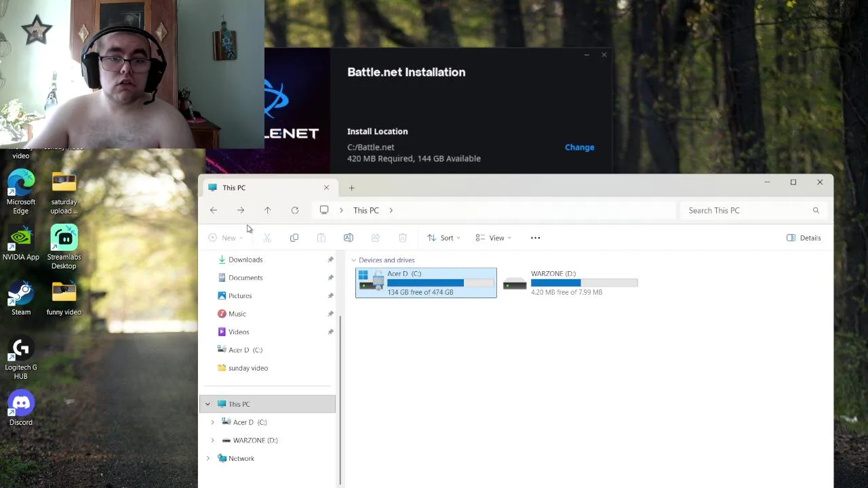Collapse the This PC tree node
This screenshot has height=488, width=868.
(x=208, y=404)
